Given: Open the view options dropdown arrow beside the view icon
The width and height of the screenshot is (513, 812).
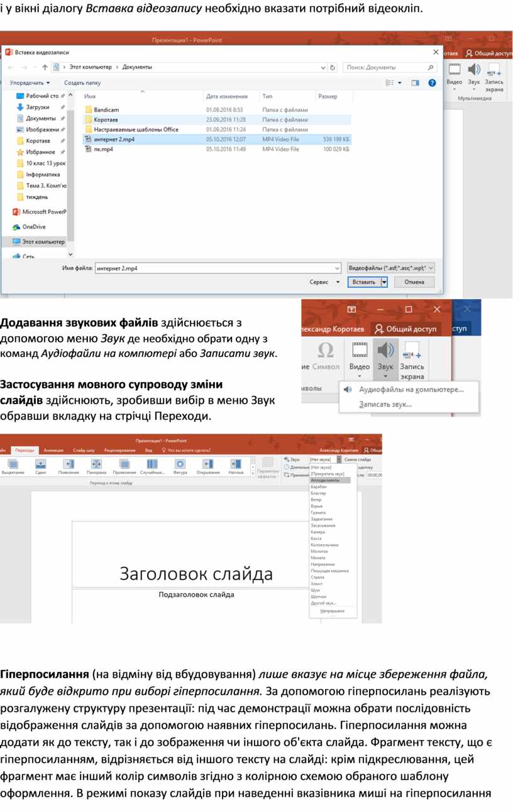Looking at the screenshot, I should pos(399,82).
